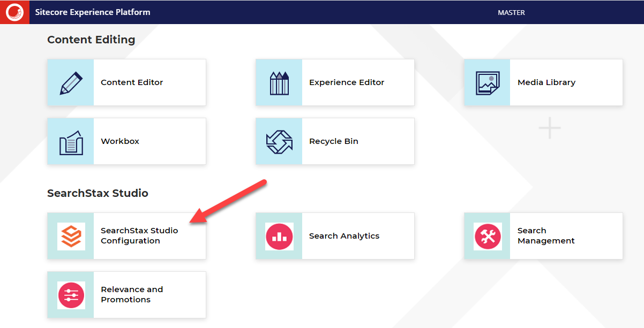Click the MASTER database label
The image size is (644, 328).
511,12
